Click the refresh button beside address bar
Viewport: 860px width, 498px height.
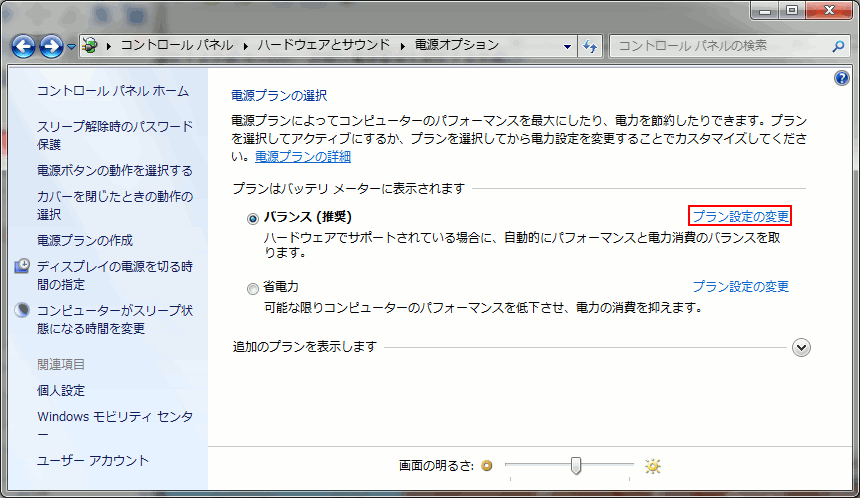click(x=590, y=46)
